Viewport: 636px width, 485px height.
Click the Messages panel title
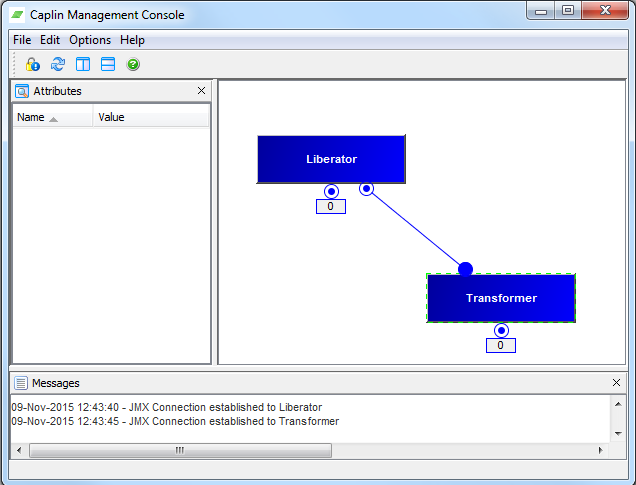[x=56, y=383]
